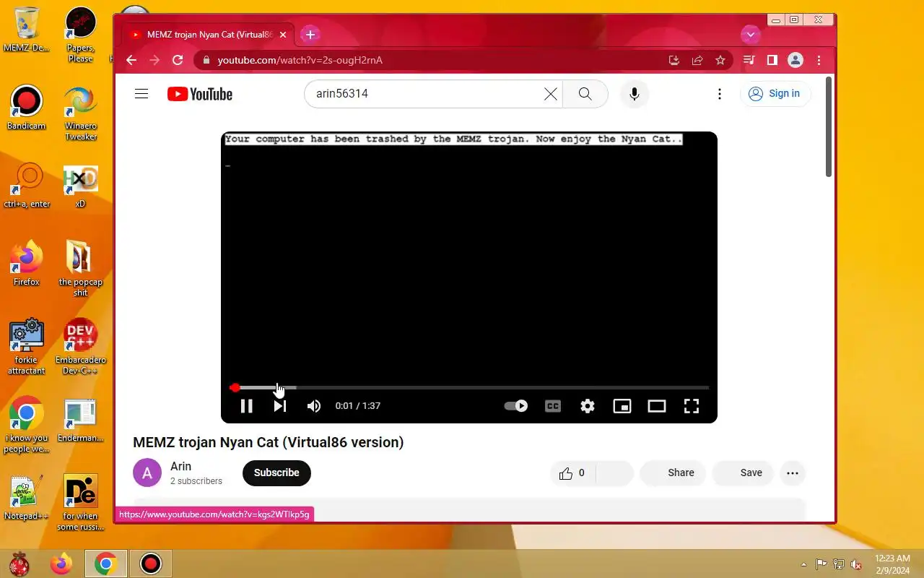Click the page vertical scrollbar
The height and width of the screenshot is (578, 924).
[829, 126]
